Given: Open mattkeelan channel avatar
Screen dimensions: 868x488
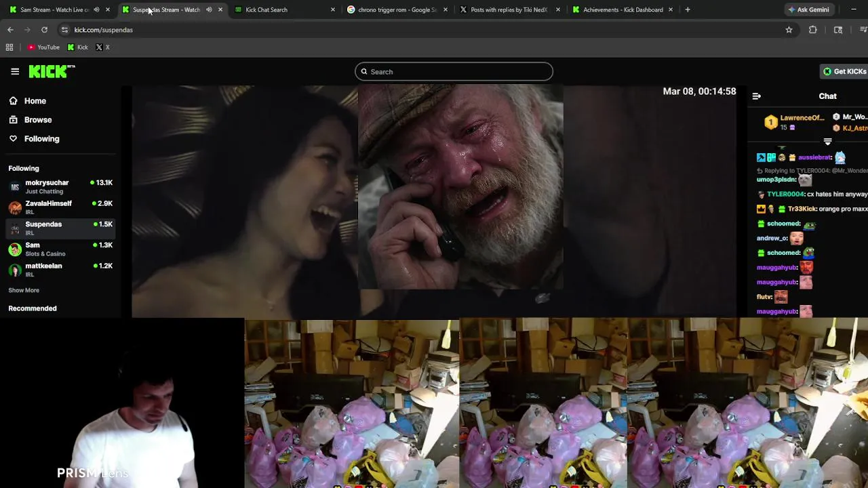Looking at the screenshot, I should [x=15, y=270].
